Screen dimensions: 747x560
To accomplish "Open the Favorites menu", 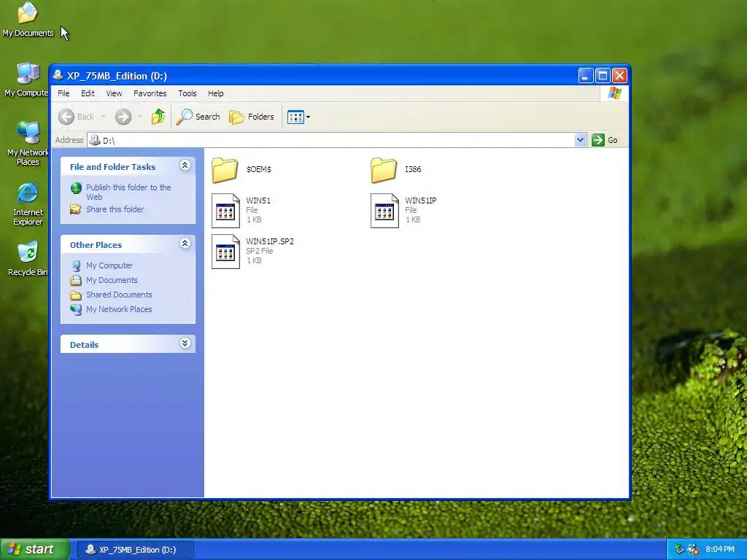I will (x=150, y=93).
